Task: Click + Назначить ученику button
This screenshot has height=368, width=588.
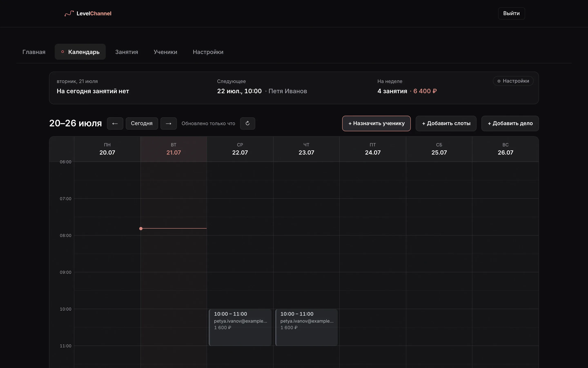Action: [x=376, y=123]
